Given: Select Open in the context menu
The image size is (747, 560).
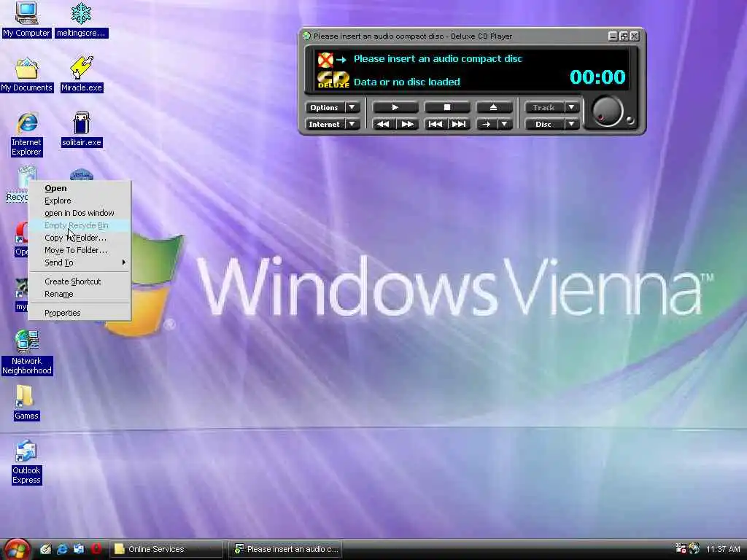Looking at the screenshot, I should click(80, 188).
